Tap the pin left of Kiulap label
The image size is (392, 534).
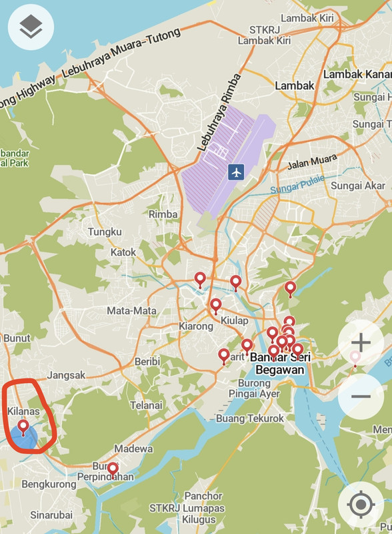pyautogui.click(x=216, y=306)
